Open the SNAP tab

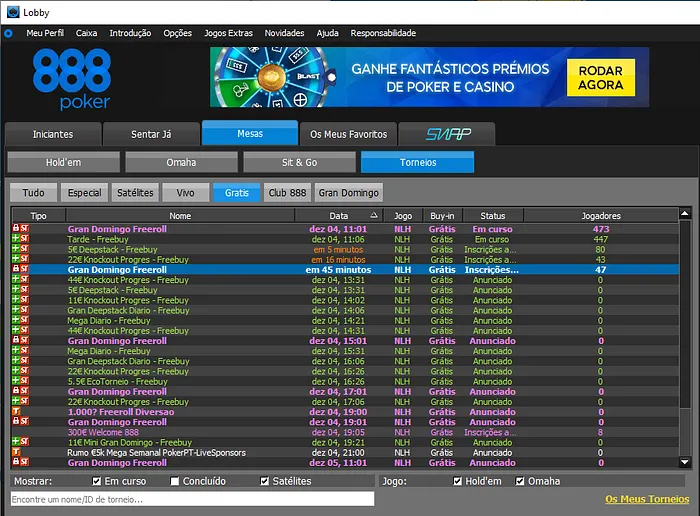tap(447, 134)
